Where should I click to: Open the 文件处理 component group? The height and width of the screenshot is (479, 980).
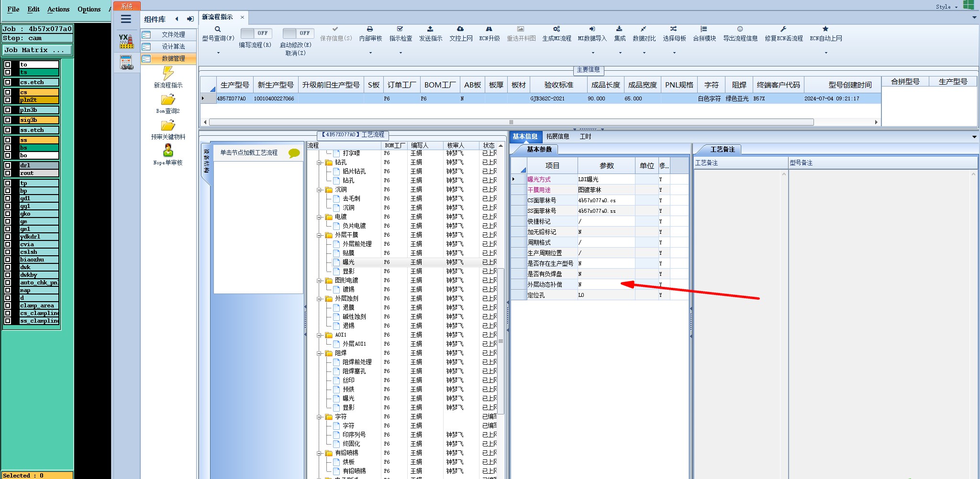169,34
